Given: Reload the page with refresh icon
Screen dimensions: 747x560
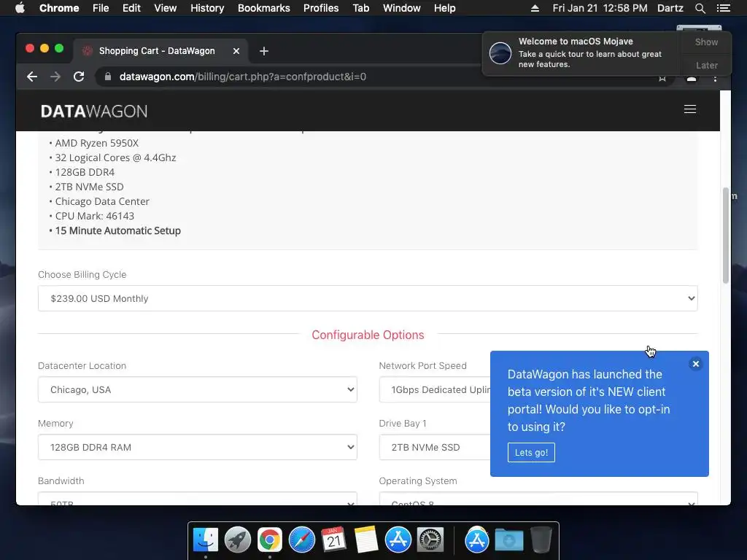Looking at the screenshot, I should pos(79,77).
